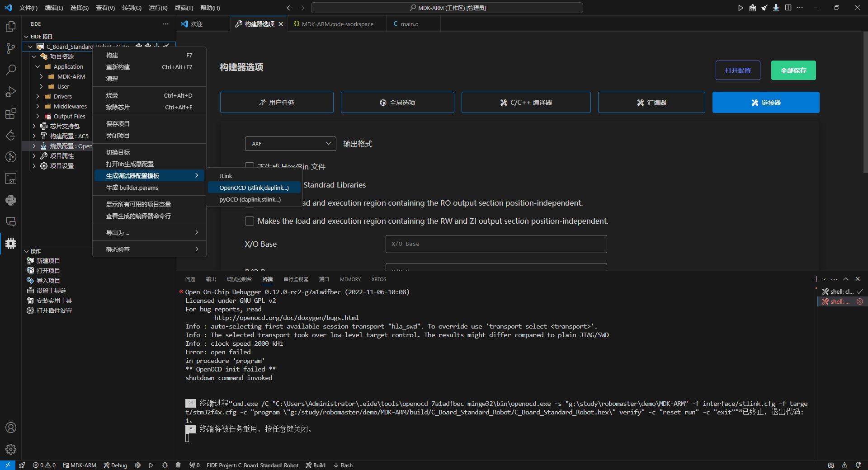Choose 构建 from the context menu
Screen dimensions: 868x470
[x=149, y=55]
